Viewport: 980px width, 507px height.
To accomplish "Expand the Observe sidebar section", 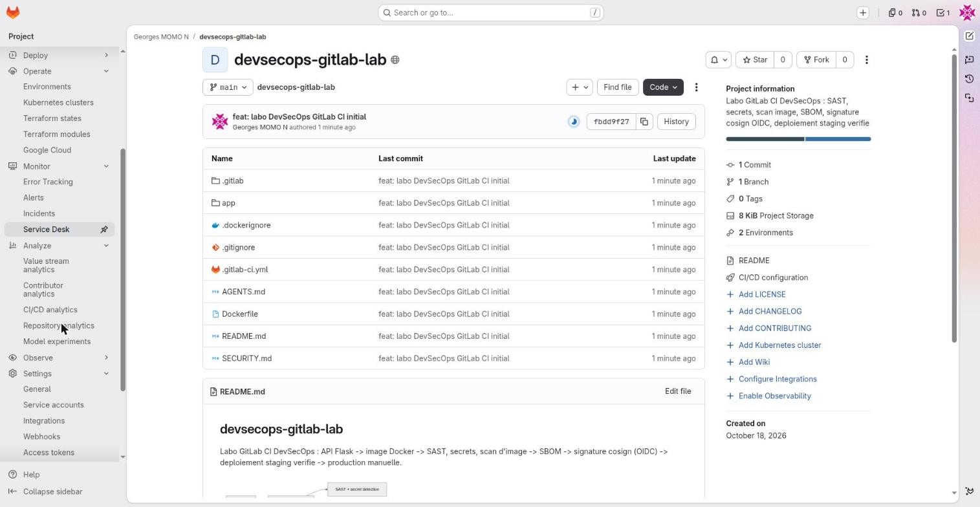I will 60,358.
